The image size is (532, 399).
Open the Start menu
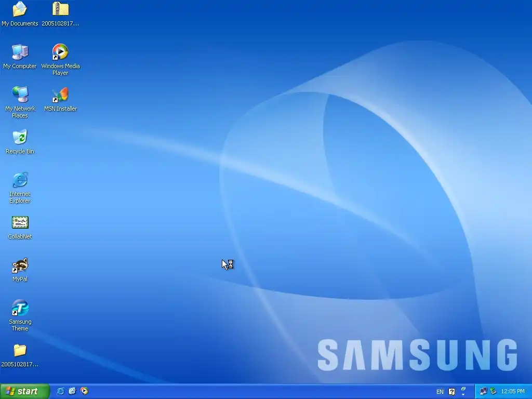pos(24,391)
